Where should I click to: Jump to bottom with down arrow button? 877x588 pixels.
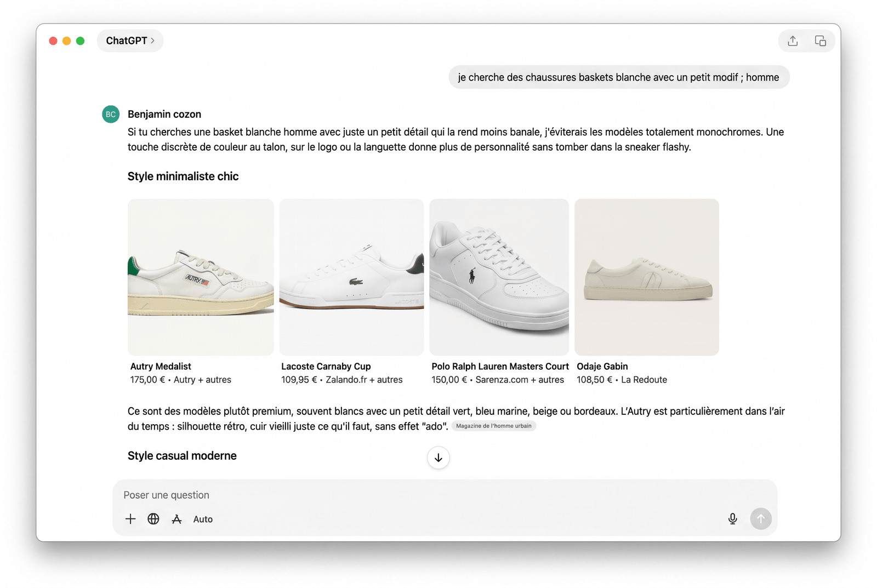(x=438, y=458)
